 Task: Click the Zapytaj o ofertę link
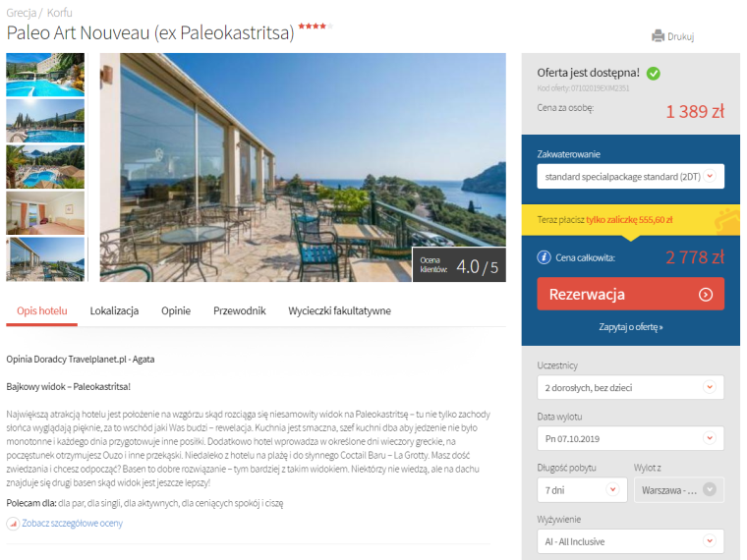pyautogui.click(x=631, y=327)
